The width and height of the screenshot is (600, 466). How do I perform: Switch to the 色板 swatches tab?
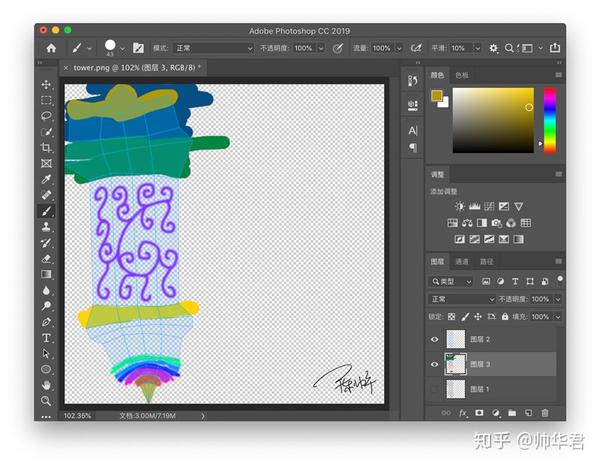click(462, 75)
